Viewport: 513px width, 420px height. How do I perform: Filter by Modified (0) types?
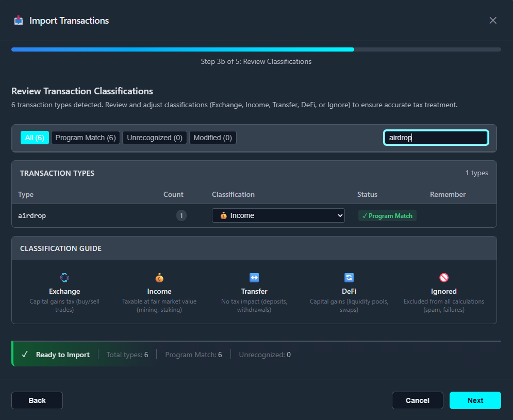tap(212, 138)
